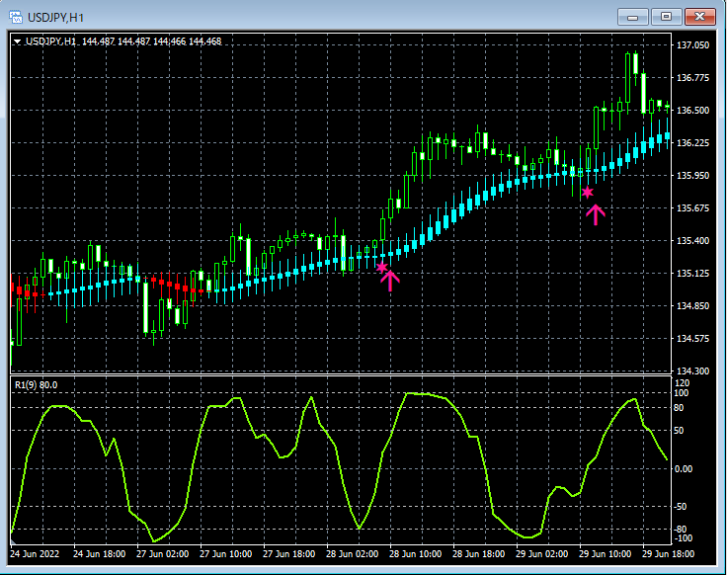Click the 134.850 price scale label
The height and width of the screenshot is (575, 728).
(693, 305)
